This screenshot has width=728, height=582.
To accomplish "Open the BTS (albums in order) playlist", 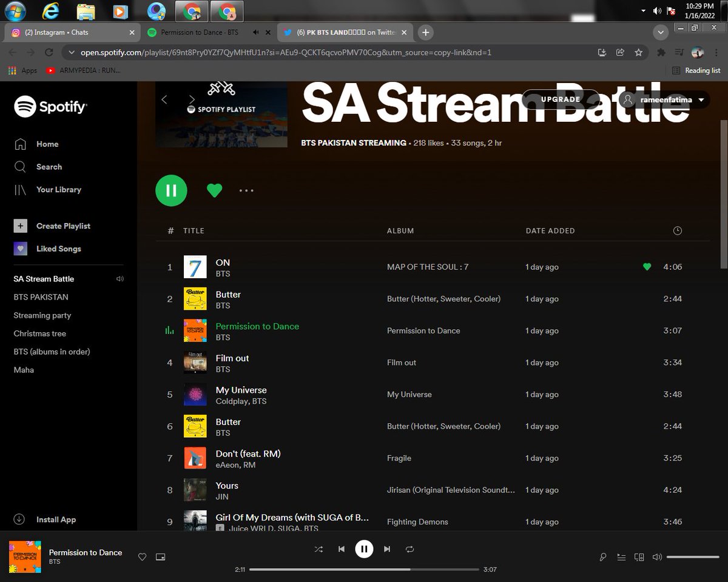I will pyautogui.click(x=52, y=352).
